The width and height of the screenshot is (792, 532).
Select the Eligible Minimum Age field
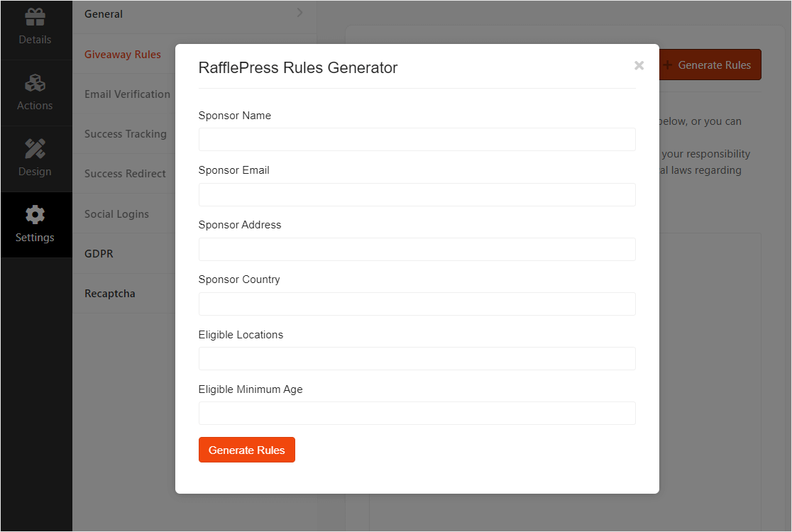(417, 413)
